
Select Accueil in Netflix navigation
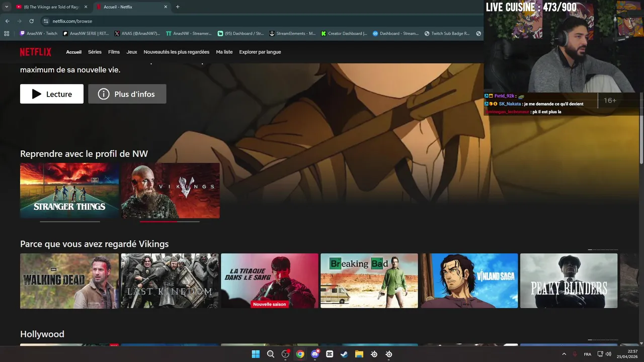point(73,52)
